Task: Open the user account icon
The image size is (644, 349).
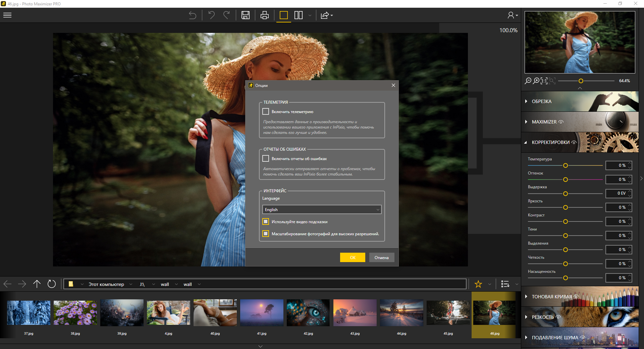Action: (511, 15)
